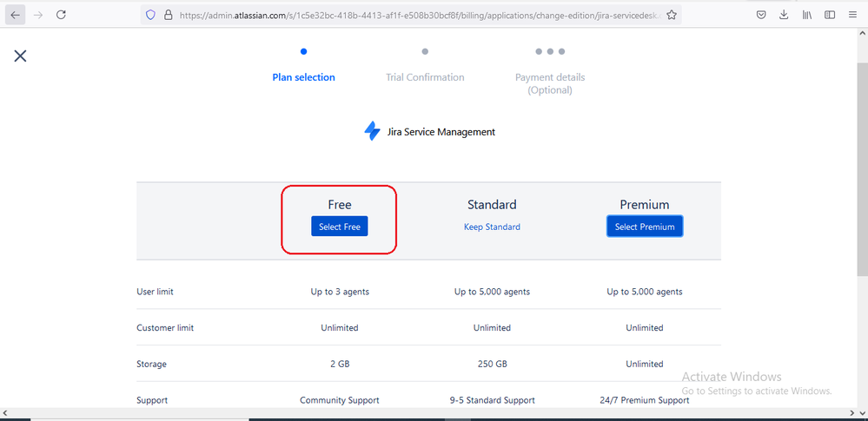The height and width of the screenshot is (421, 868).
Task: Close the plan selection dialog
Action: (20, 56)
